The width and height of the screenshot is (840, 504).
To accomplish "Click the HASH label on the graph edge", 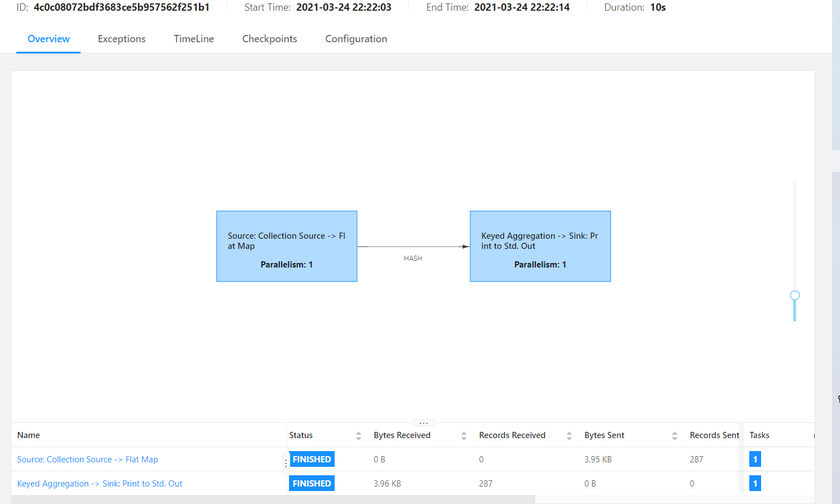I will [x=413, y=258].
